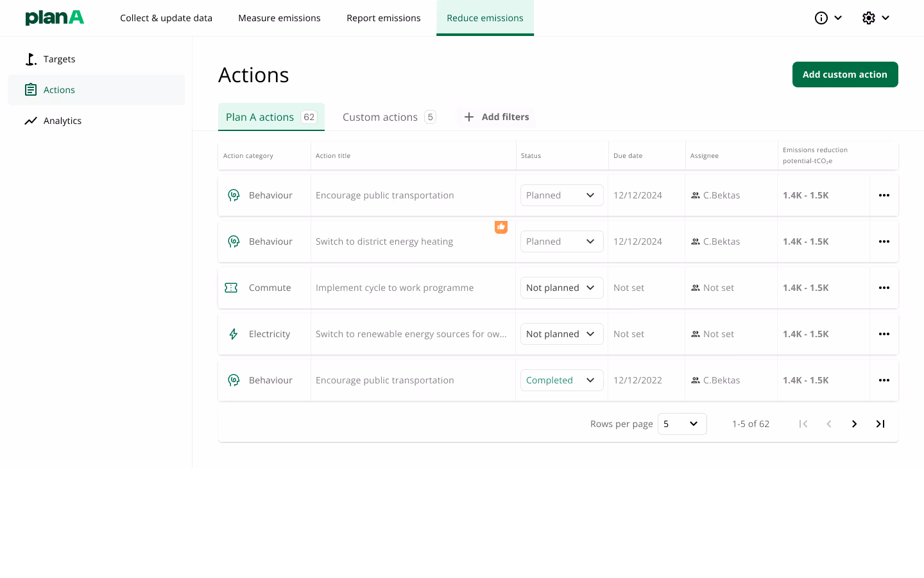Viewport: 924px width, 578px height.
Task: Click the Analytics trend-line icon
Action: (x=31, y=120)
